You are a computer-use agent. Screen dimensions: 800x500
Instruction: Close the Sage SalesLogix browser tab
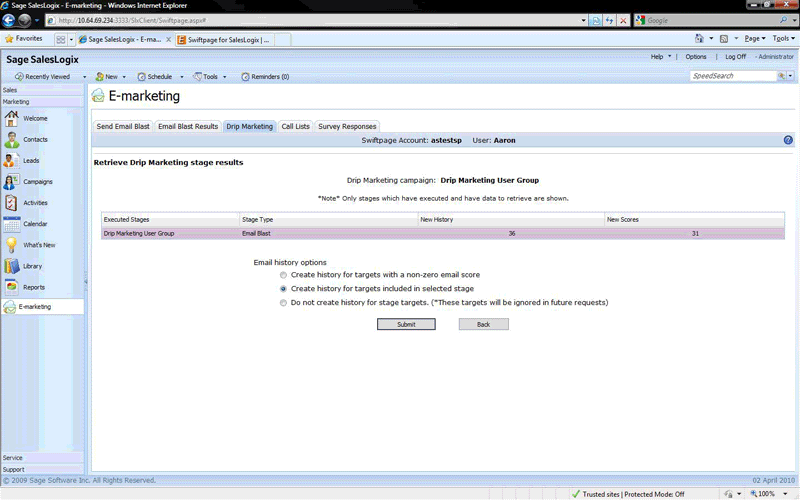coord(168,39)
